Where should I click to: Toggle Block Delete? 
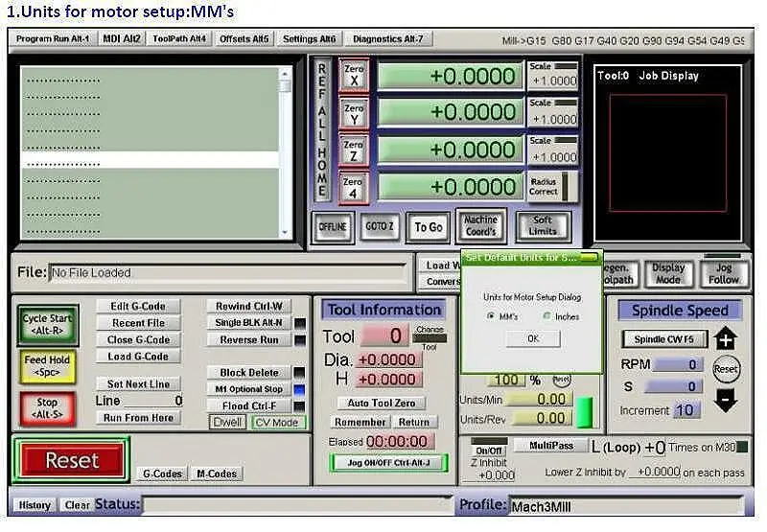pyautogui.click(x=249, y=373)
